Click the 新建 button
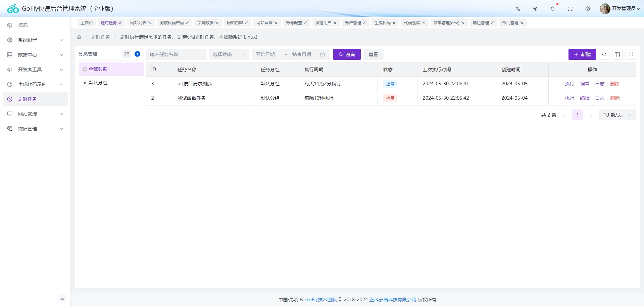644x306 pixels. pyautogui.click(x=582, y=54)
